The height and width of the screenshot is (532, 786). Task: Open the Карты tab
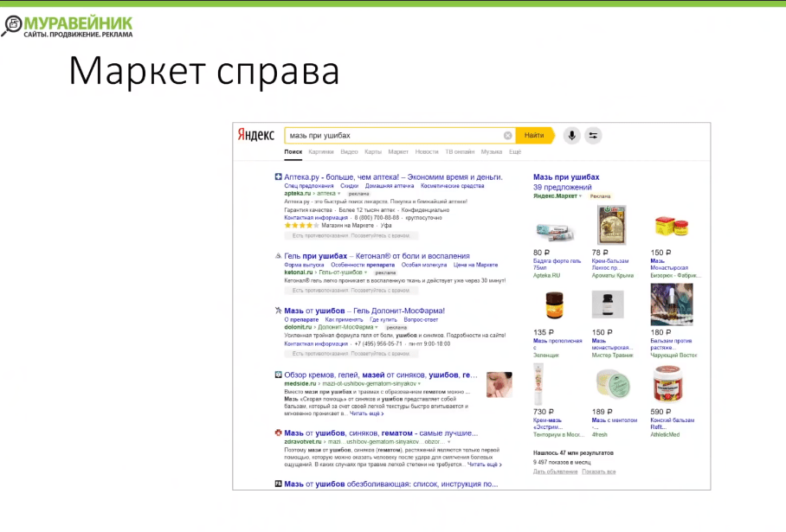pyautogui.click(x=373, y=151)
